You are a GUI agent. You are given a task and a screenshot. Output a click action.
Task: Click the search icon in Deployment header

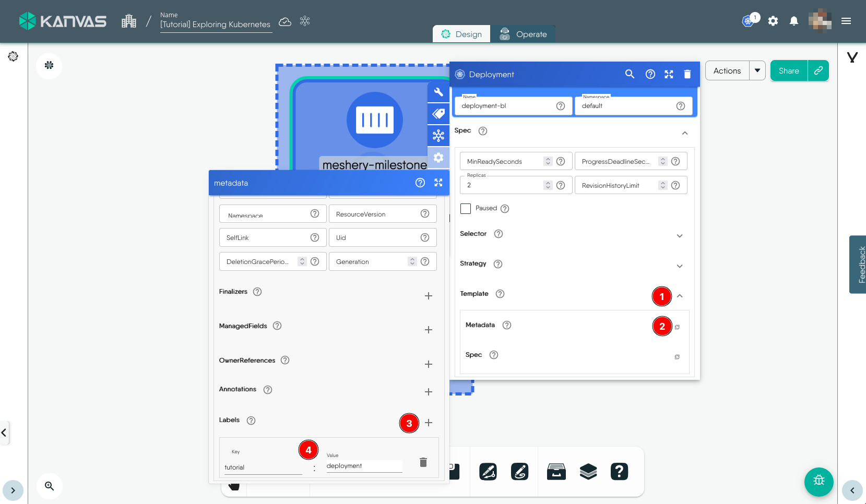(630, 74)
